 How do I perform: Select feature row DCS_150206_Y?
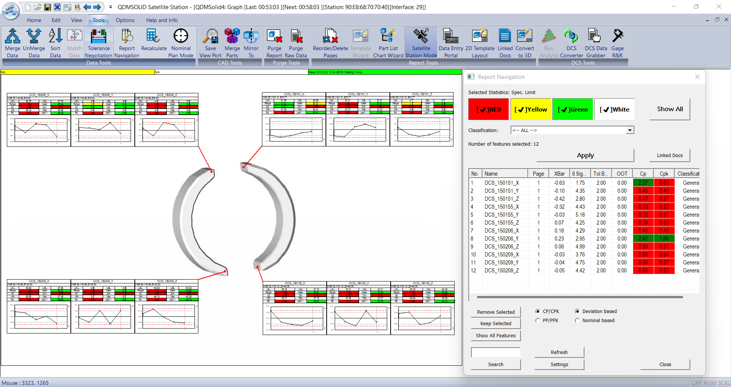coord(584,239)
